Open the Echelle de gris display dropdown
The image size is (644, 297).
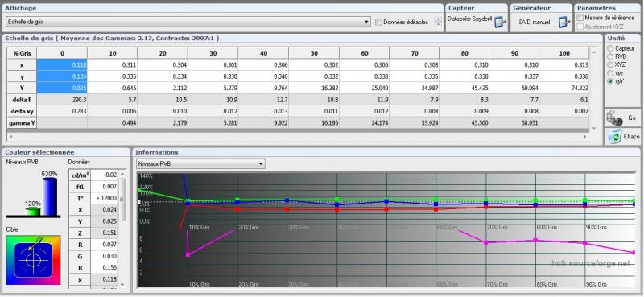[188, 22]
